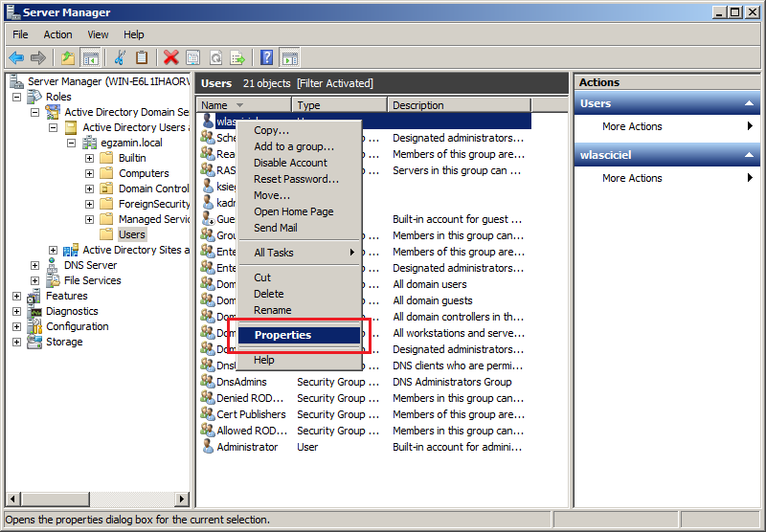Click the Forward arrow toolbar icon

coord(38,58)
